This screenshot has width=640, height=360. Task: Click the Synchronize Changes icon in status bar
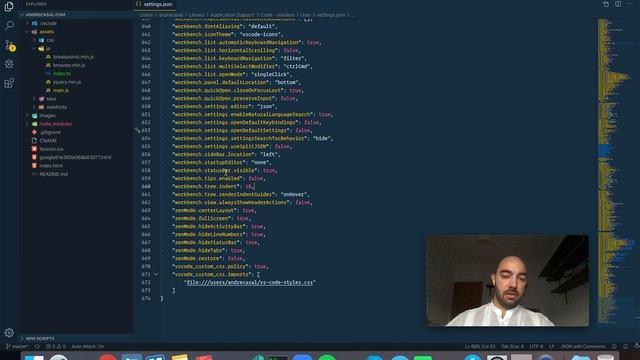coord(37,346)
